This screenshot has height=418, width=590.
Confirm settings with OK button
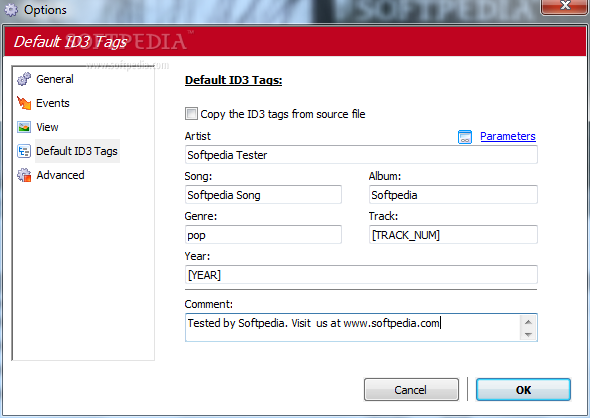click(x=523, y=390)
